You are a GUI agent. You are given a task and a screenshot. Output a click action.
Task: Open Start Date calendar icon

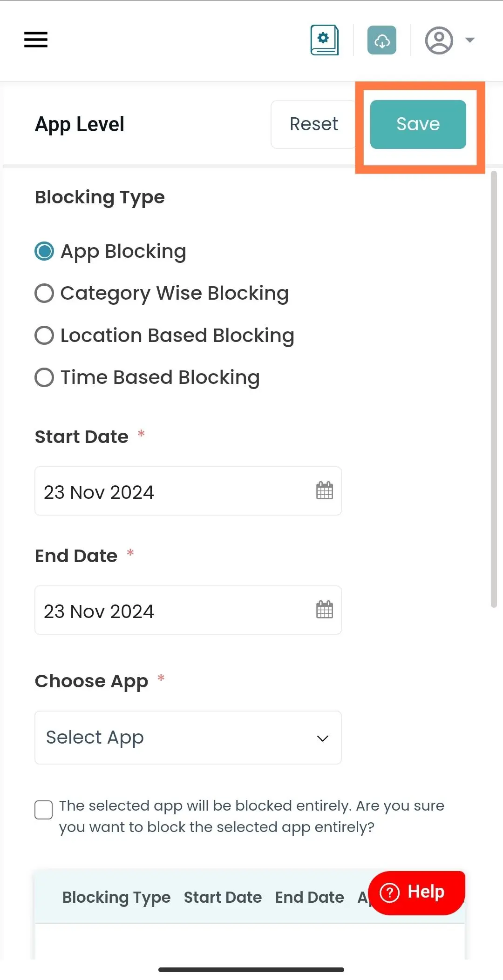[x=325, y=490]
